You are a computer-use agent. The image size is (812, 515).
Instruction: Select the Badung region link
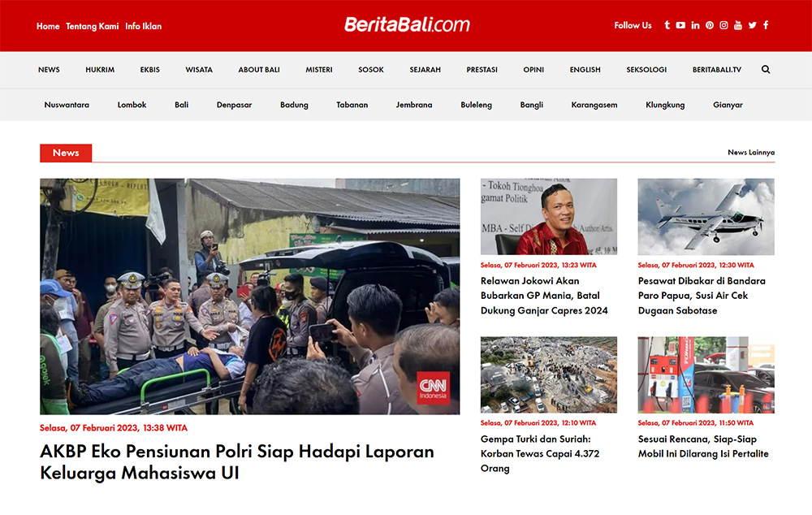pyautogui.click(x=294, y=105)
